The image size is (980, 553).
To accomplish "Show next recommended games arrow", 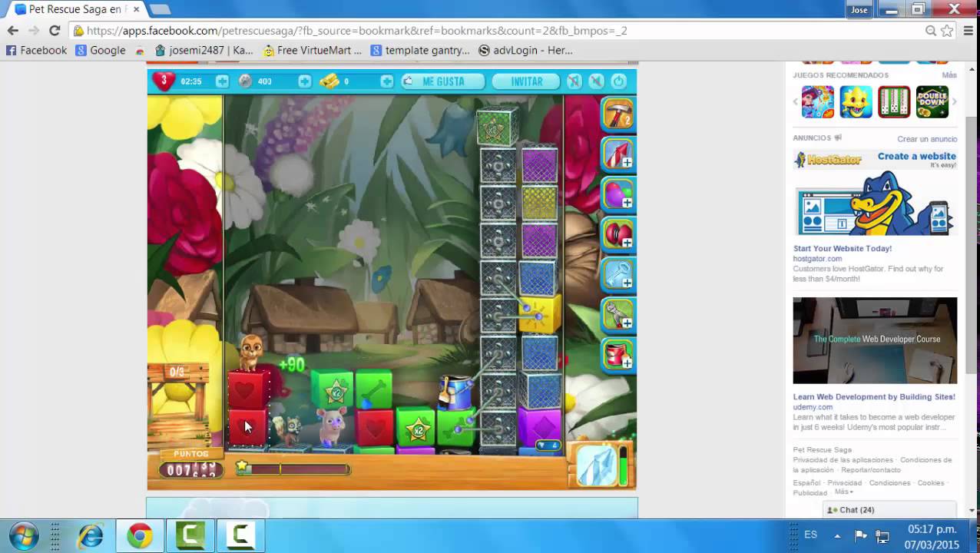I will click(x=955, y=101).
